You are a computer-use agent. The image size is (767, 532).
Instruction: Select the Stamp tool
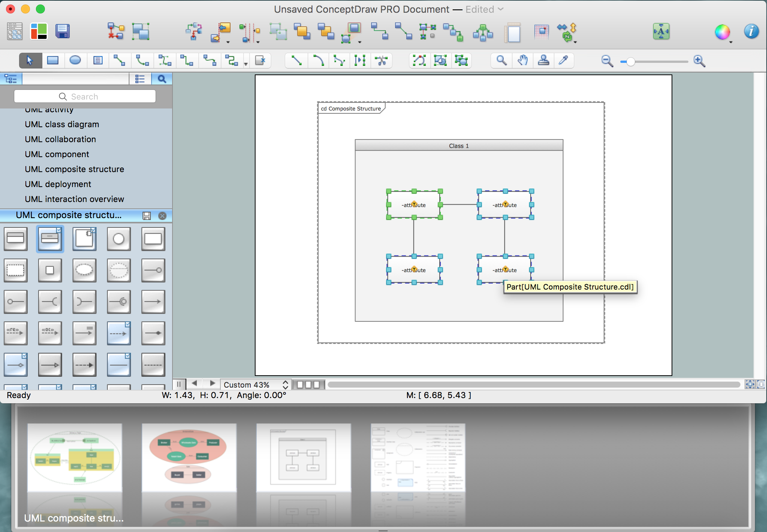[x=543, y=60]
